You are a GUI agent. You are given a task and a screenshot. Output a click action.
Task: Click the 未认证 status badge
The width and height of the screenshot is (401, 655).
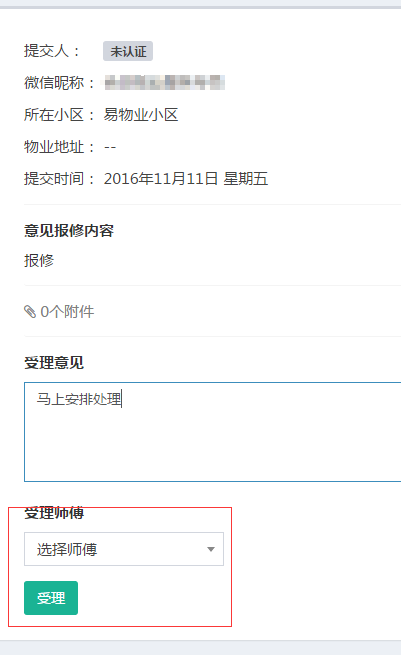[128, 51]
